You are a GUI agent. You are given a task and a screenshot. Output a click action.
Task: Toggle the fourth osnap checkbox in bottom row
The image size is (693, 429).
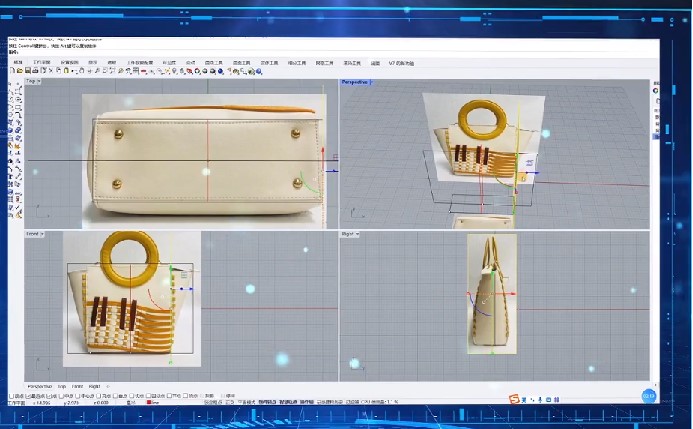pyautogui.click(x=61, y=396)
